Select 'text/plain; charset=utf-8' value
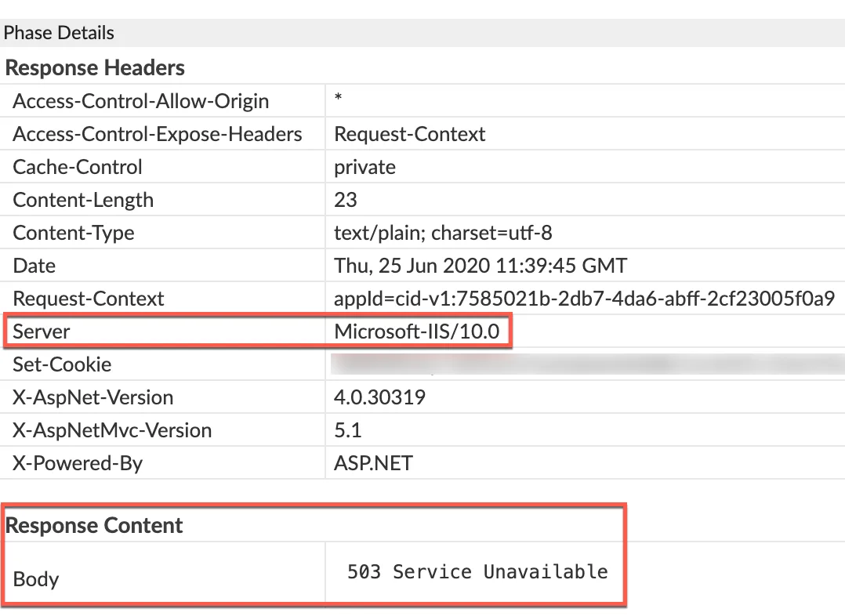Screen dimensions: 845x616 click(x=443, y=233)
